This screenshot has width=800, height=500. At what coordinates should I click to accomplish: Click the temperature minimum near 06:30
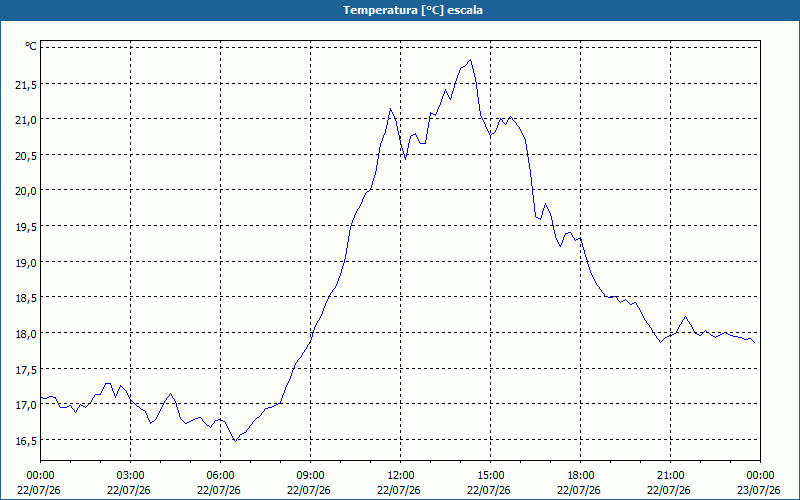coord(235,441)
